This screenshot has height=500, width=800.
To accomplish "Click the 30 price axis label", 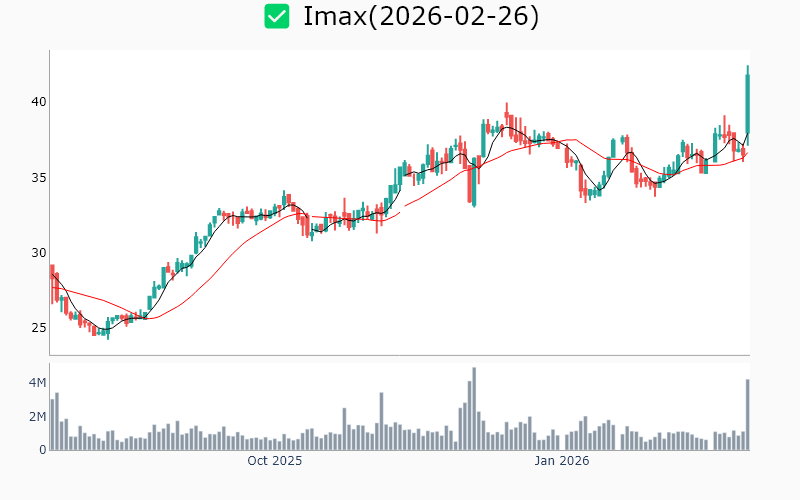I will 37,253.
